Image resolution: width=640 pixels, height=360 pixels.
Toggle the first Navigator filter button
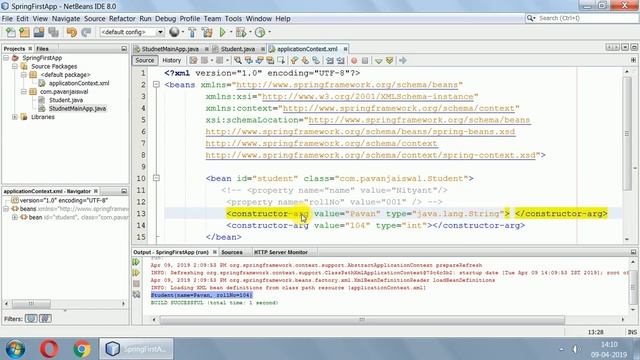click(31, 318)
